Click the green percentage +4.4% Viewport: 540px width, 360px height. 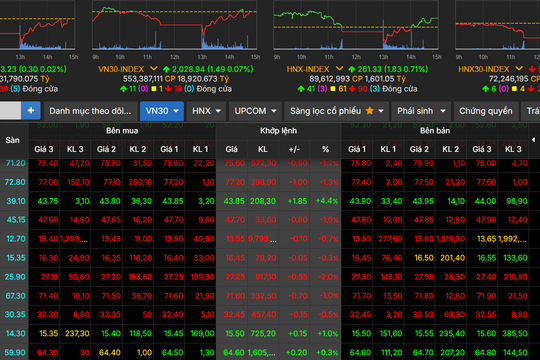tap(327, 201)
